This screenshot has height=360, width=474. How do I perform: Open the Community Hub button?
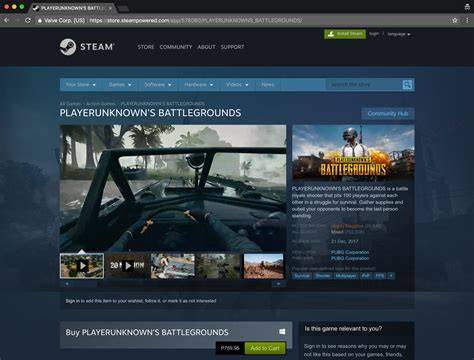388,114
